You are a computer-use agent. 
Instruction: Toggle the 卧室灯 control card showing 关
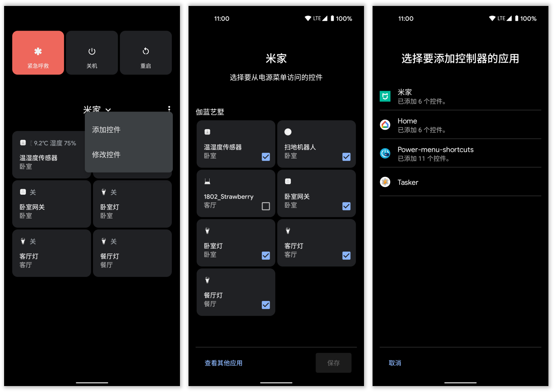click(132, 204)
